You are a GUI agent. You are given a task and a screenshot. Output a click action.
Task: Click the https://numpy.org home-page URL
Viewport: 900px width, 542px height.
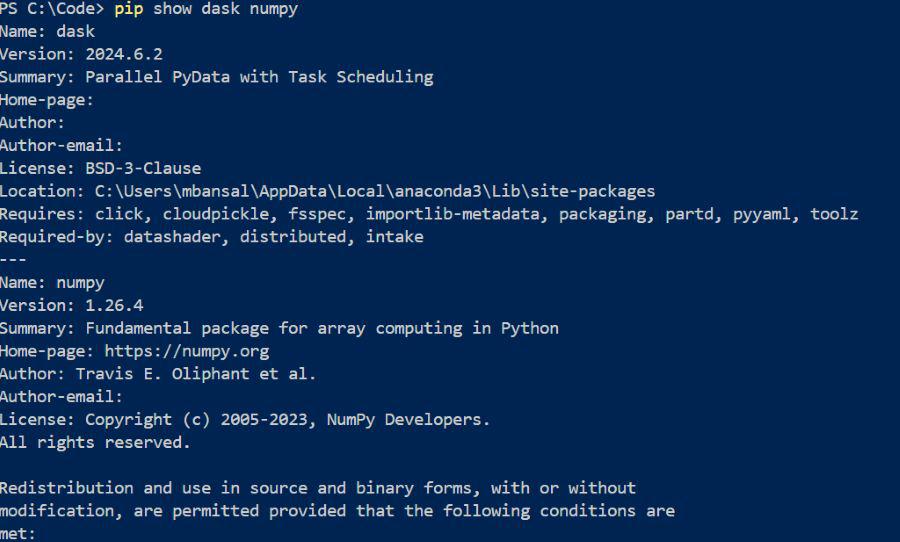[x=187, y=351]
